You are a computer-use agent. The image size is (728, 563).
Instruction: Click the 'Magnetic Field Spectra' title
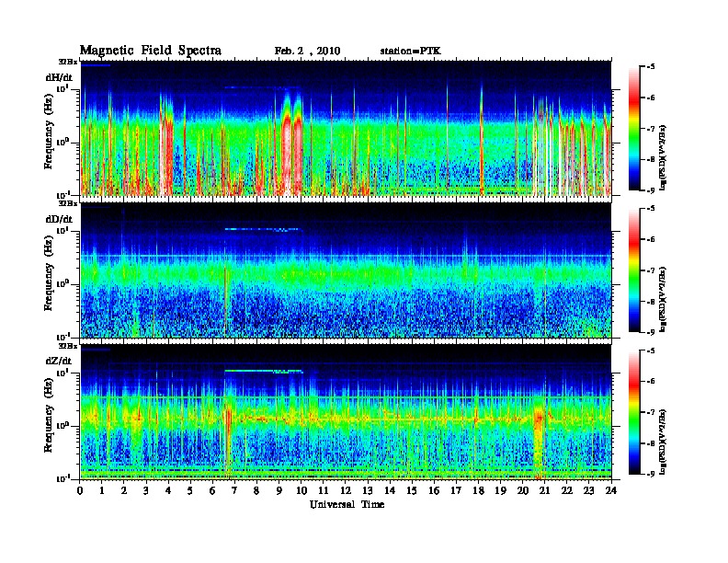click(151, 51)
